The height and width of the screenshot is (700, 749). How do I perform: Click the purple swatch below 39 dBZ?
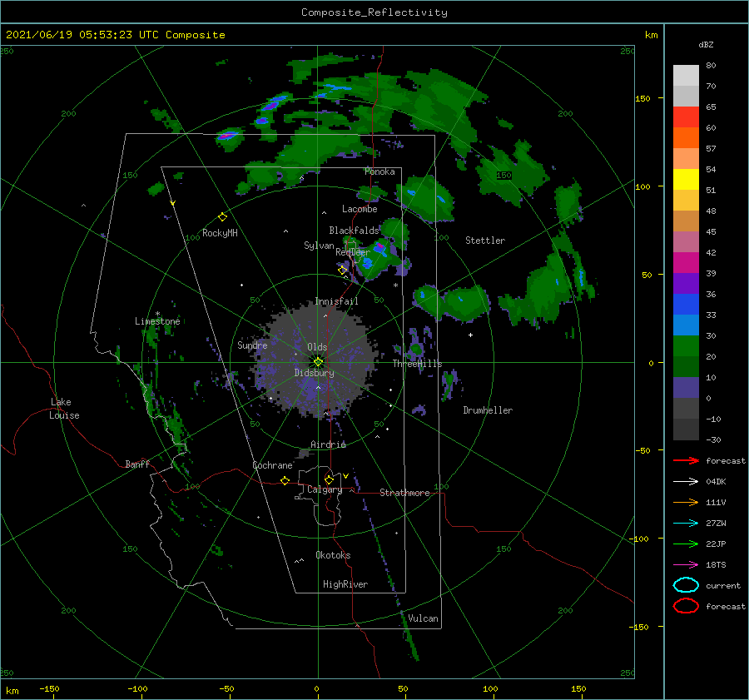click(x=686, y=283)
